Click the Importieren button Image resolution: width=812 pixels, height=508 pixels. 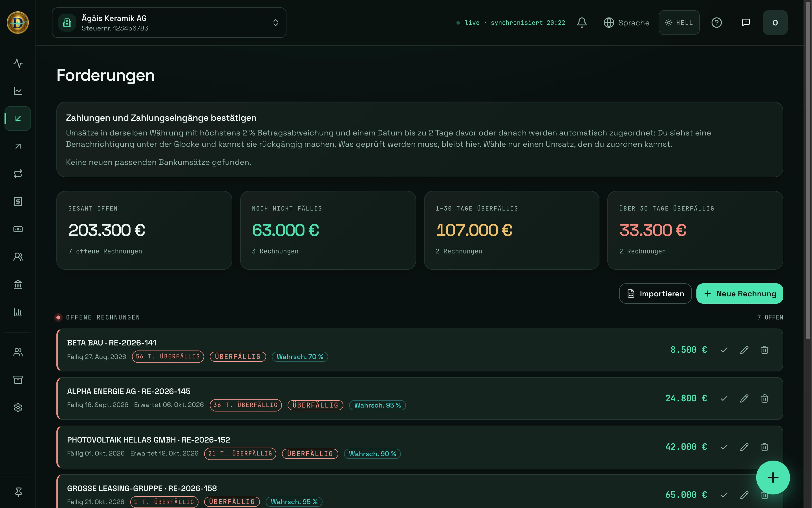point(655,294)
